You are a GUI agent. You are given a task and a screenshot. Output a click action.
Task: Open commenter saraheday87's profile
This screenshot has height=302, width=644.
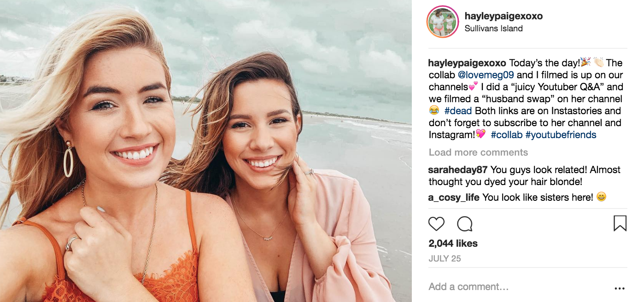(x=458, y=170)
